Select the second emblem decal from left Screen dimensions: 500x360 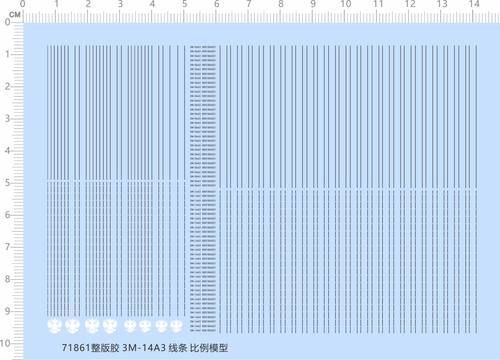72,326
